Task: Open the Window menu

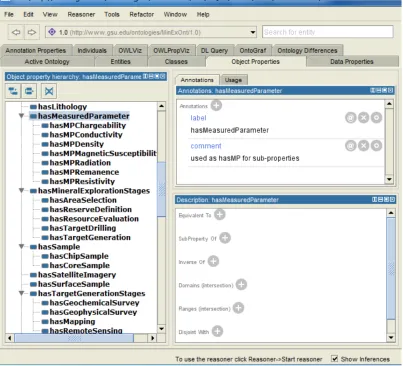Action: point(175,14)
